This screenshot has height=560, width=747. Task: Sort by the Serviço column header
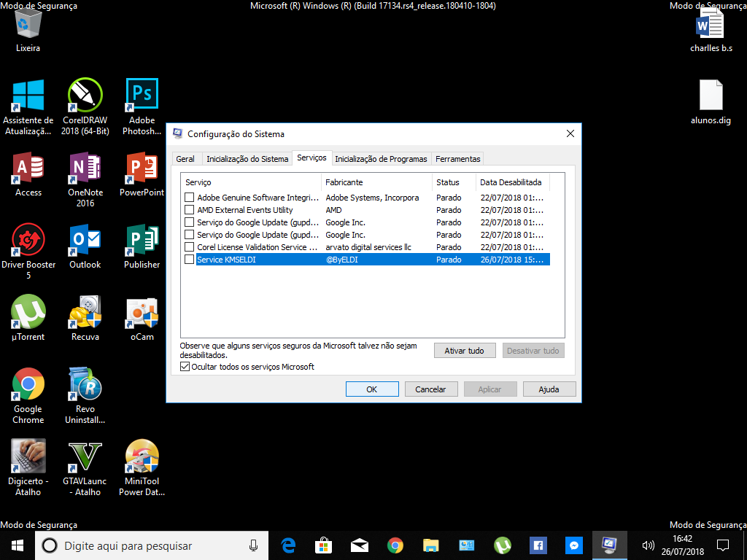tap(251, 182)
